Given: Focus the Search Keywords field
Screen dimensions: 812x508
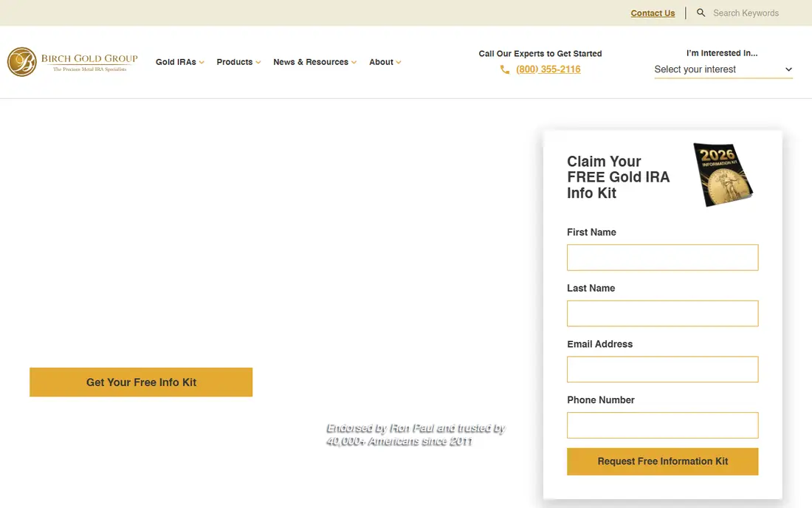Looking at the screenshot, I should pyautogui.click(x=746, y=13).
